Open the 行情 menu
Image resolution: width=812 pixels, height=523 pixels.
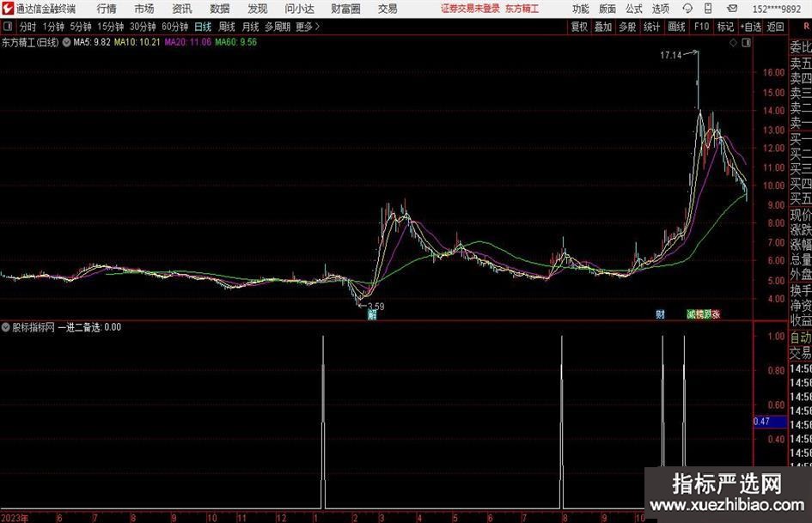[107, 9]
